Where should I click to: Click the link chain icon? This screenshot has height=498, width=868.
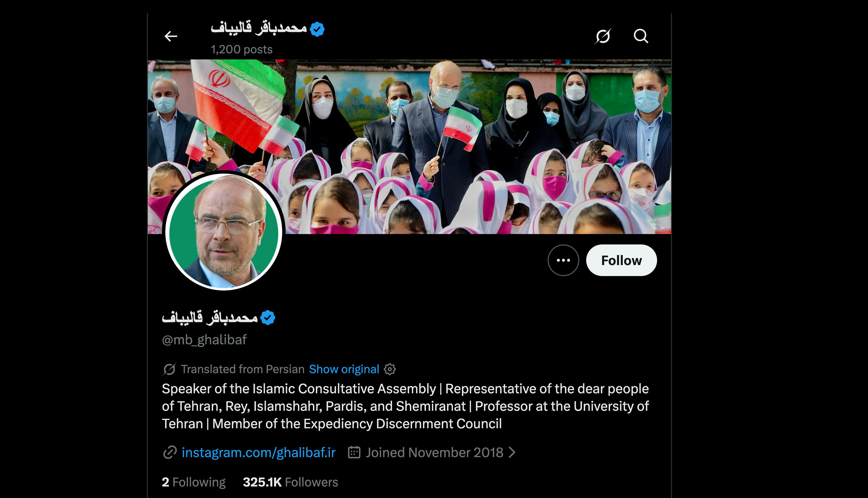tap(170, 452)
